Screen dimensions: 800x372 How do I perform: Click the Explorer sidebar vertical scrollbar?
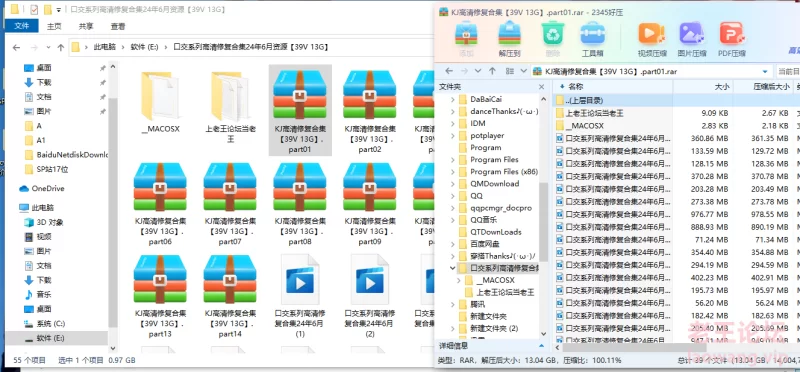click(113, 212)
